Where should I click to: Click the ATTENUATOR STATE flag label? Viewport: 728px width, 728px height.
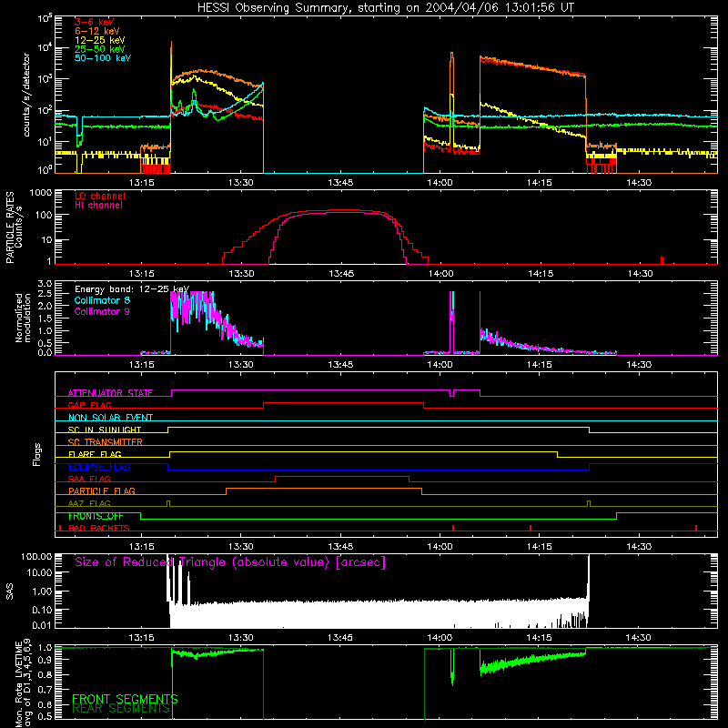[x=110, y=393]
